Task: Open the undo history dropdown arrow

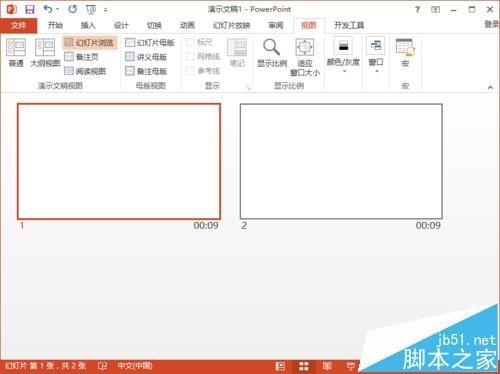Action: 58,9
